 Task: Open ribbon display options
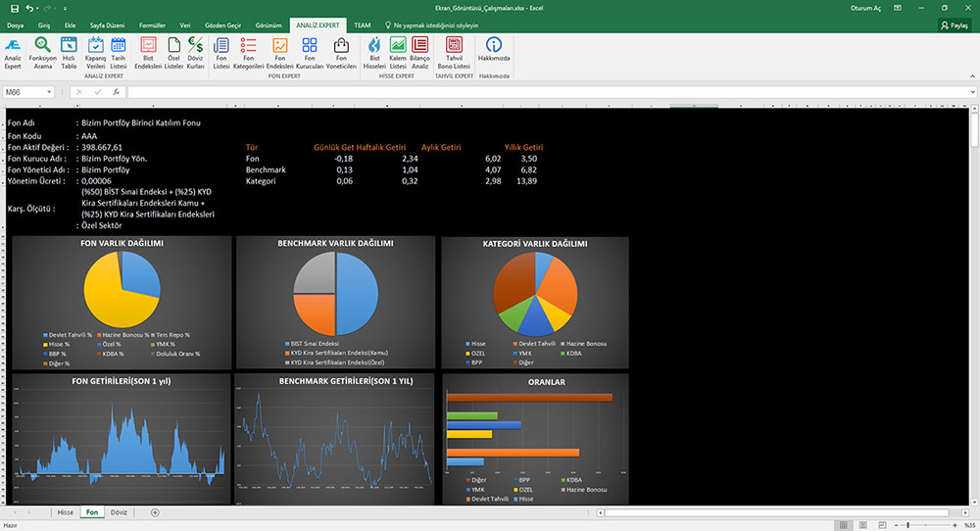pos(898,8)
